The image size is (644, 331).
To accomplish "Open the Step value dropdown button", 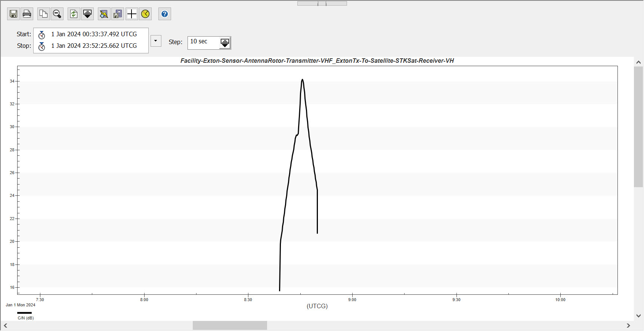I will pos(225,43).
